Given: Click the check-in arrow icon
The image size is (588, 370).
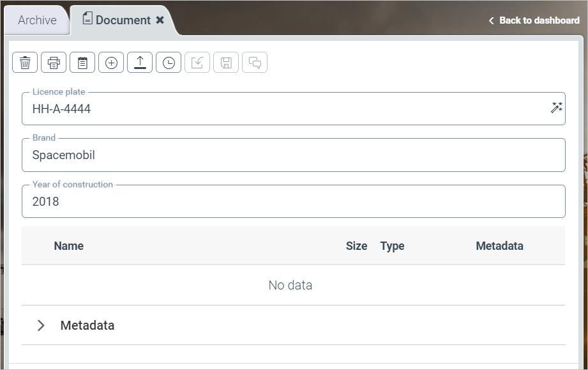Looking at the screenshot, I should (x=197, y=63).
